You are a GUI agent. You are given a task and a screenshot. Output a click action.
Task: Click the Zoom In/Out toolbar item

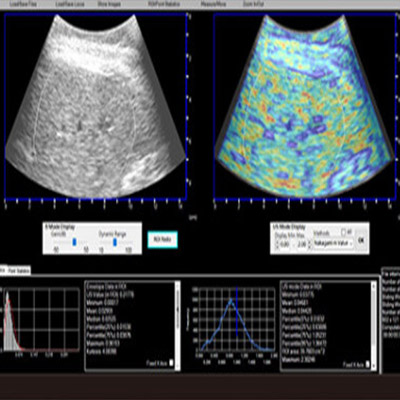coord(253,5)
